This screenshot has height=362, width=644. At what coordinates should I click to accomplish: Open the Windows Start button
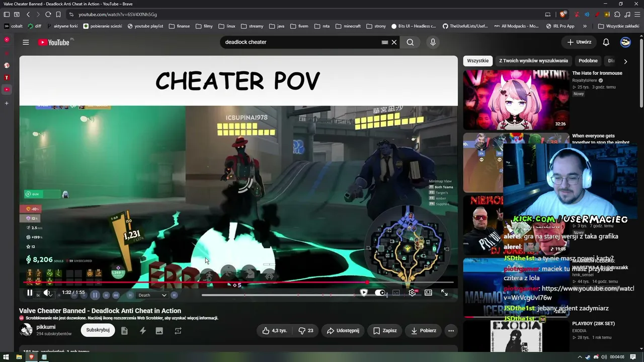[x=6, y=357]
